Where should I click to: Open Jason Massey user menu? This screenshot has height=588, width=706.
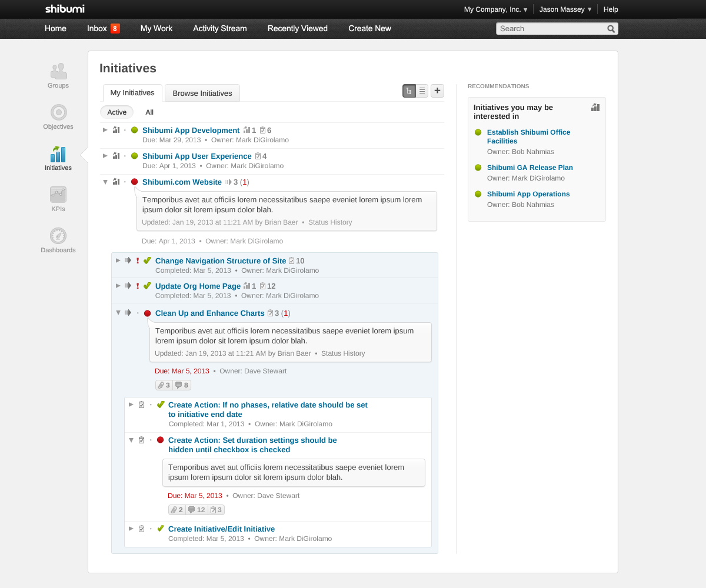click(565, 9)
